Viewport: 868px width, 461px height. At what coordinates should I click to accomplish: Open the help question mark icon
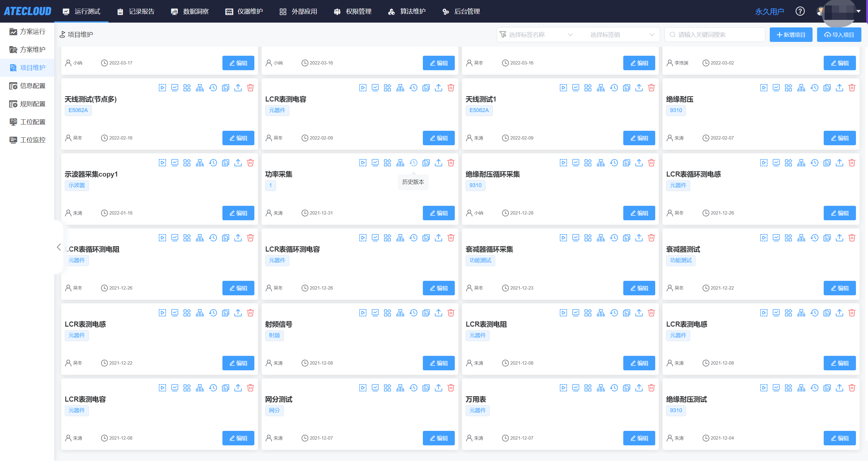[x=800, y=11]
